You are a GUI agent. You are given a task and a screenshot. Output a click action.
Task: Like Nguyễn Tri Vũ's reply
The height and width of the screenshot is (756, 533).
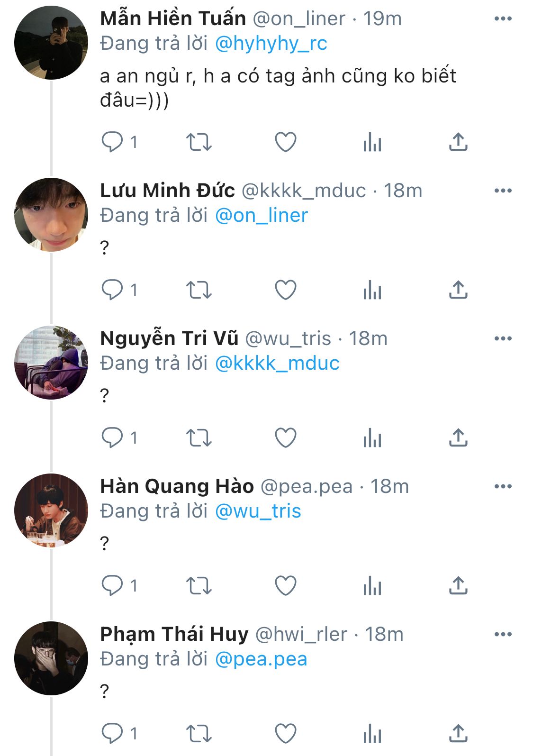[x=286, y=437]
